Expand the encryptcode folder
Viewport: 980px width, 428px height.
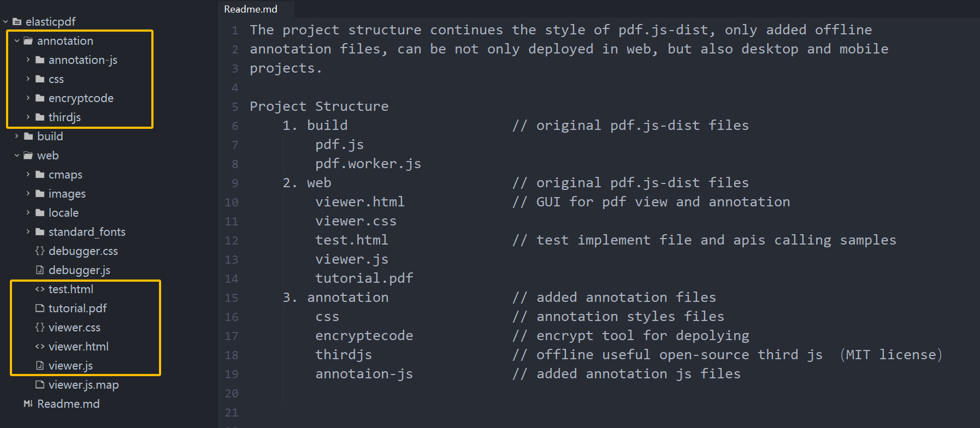click(28, 98)
